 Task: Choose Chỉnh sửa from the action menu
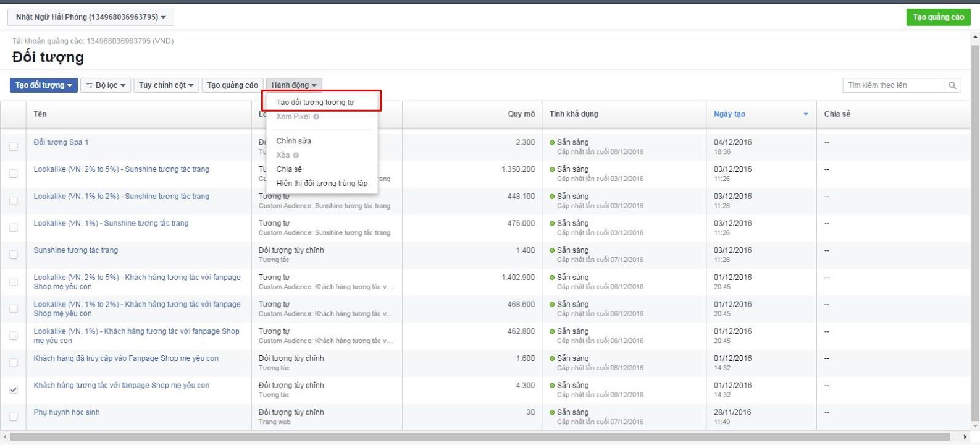(x=293, y=141)
